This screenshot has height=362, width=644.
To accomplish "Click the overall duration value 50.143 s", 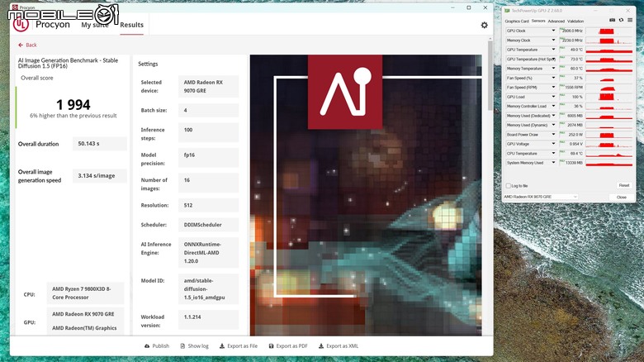I will click(100, 144).
